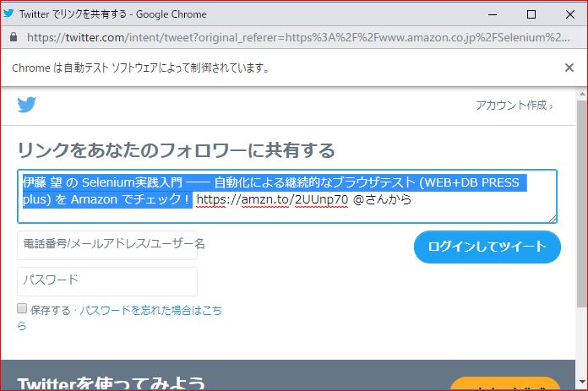Click the heading リンクをあなたのフォロワーに共有する
Image resolution: width=588 pixels, height=391 pixels.
[x=176, y=150]
